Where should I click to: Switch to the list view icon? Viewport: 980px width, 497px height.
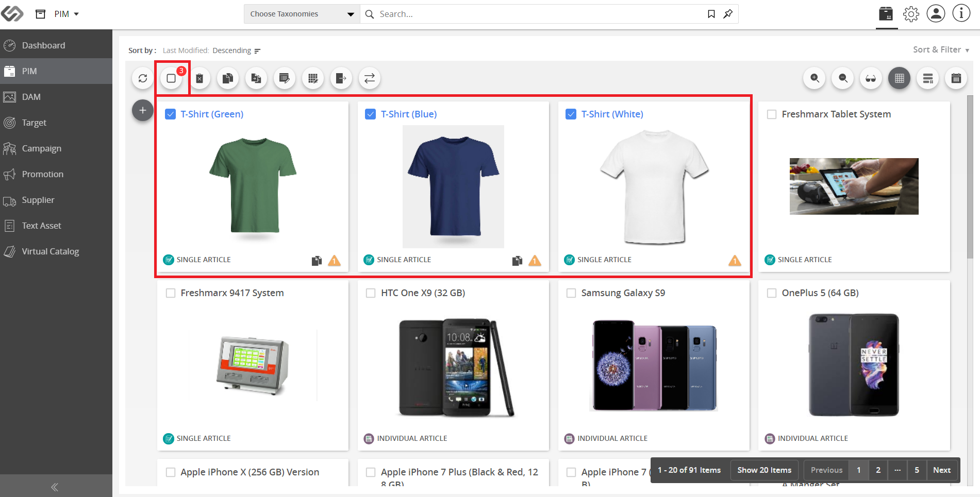[x=928, y=78]
